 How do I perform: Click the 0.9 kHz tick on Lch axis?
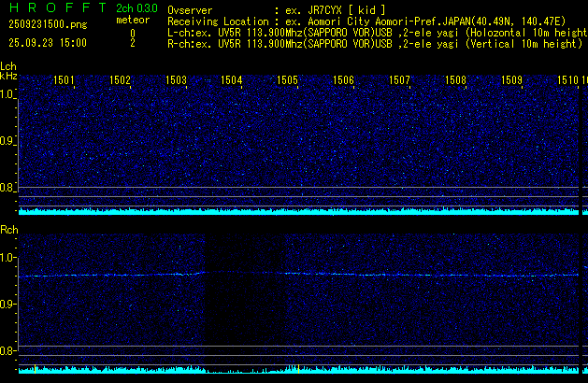7,141
